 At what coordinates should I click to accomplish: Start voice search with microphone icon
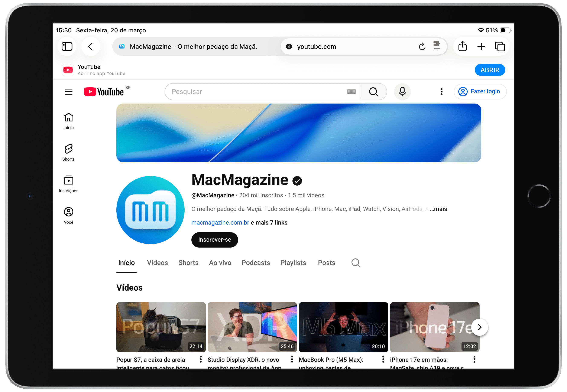[x=402, y=92]
